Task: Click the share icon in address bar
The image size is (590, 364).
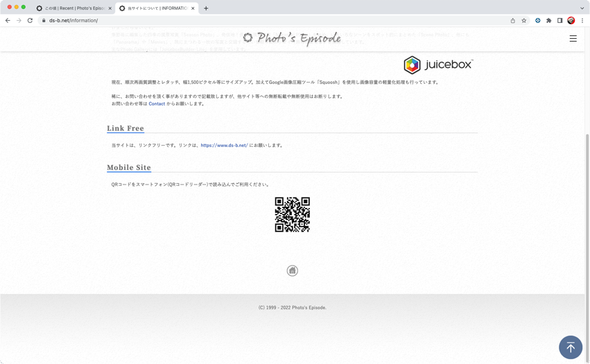Action: 513,21
